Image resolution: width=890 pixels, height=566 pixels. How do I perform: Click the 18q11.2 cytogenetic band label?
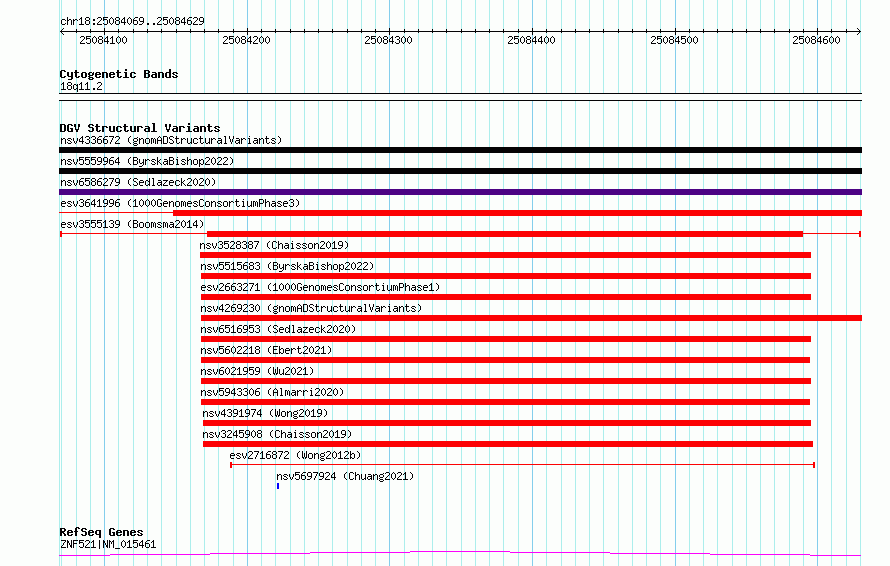[81, 86]
